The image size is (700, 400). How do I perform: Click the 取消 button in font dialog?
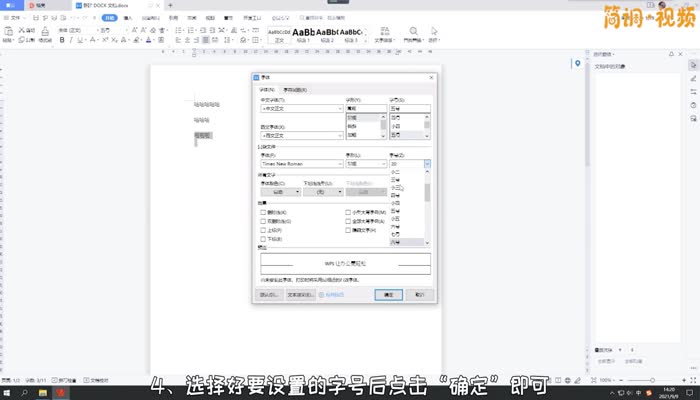(x=420, y=295)
